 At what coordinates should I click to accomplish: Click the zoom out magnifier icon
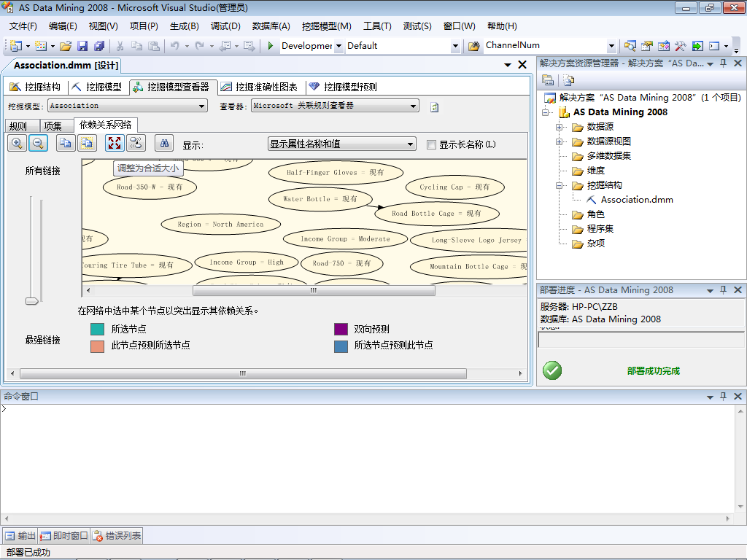point(38,144)
